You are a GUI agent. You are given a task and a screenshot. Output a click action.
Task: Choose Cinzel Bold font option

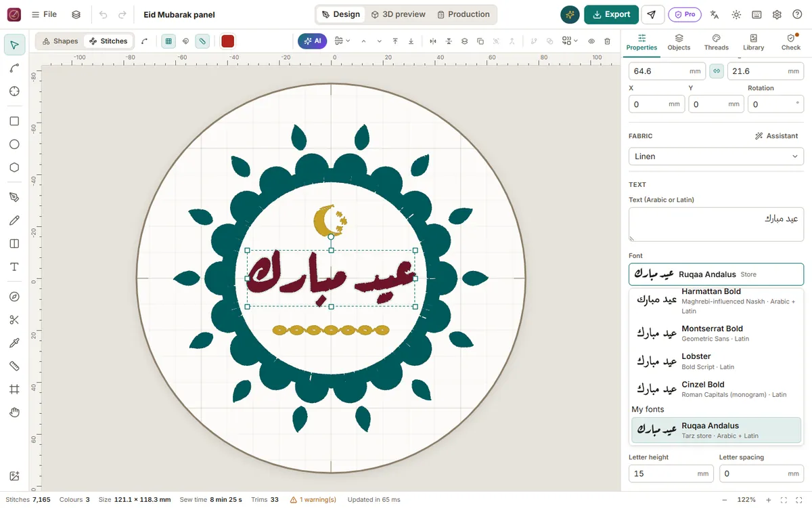[716, 389]
